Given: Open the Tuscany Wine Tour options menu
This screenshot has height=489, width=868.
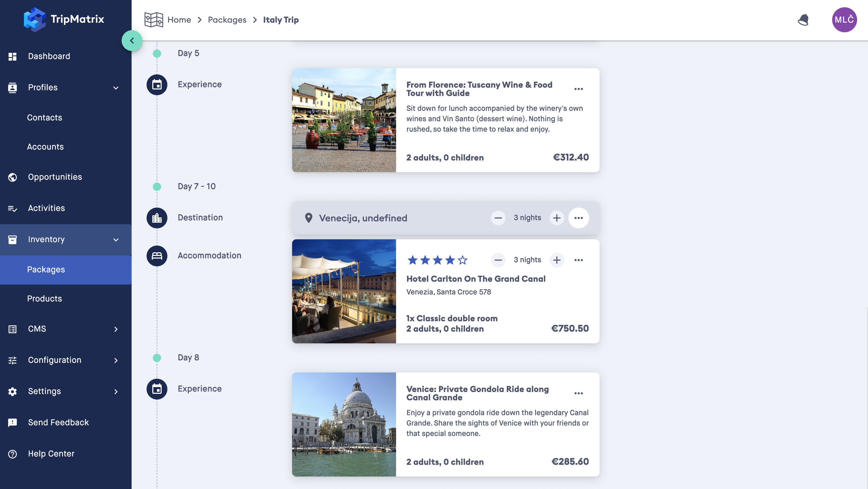Looking at the screenshot, I should tap(579, 88).
